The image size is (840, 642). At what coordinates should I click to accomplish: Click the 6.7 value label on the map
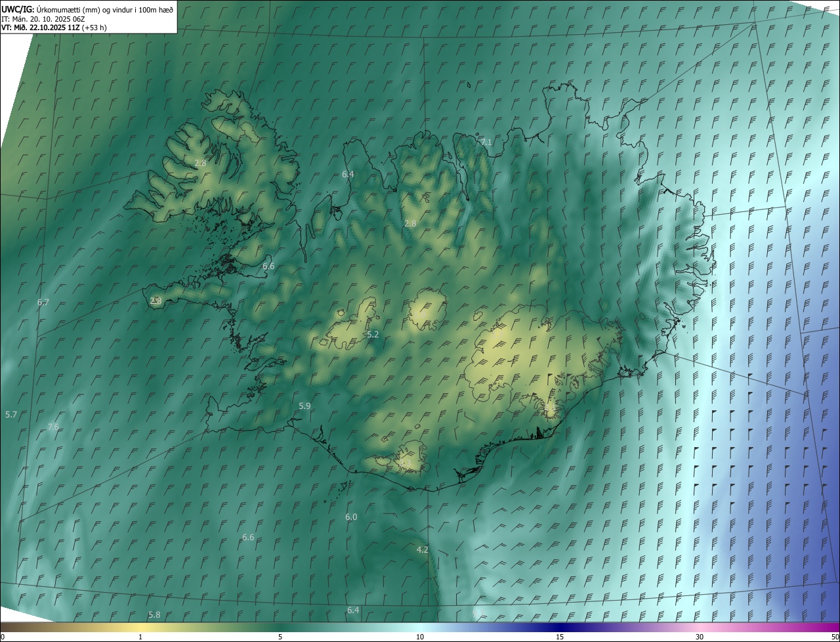pyautogui.click(x=43, y=302)
